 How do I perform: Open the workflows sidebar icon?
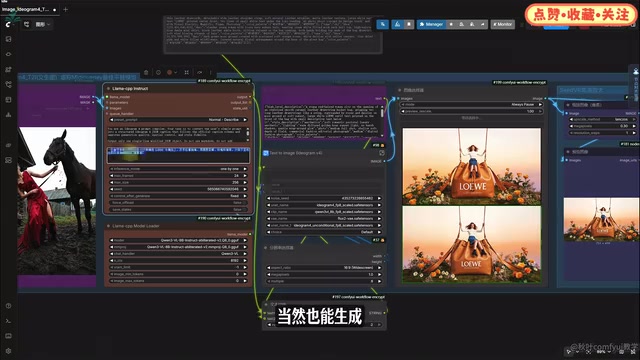click(x=8, y=85)
